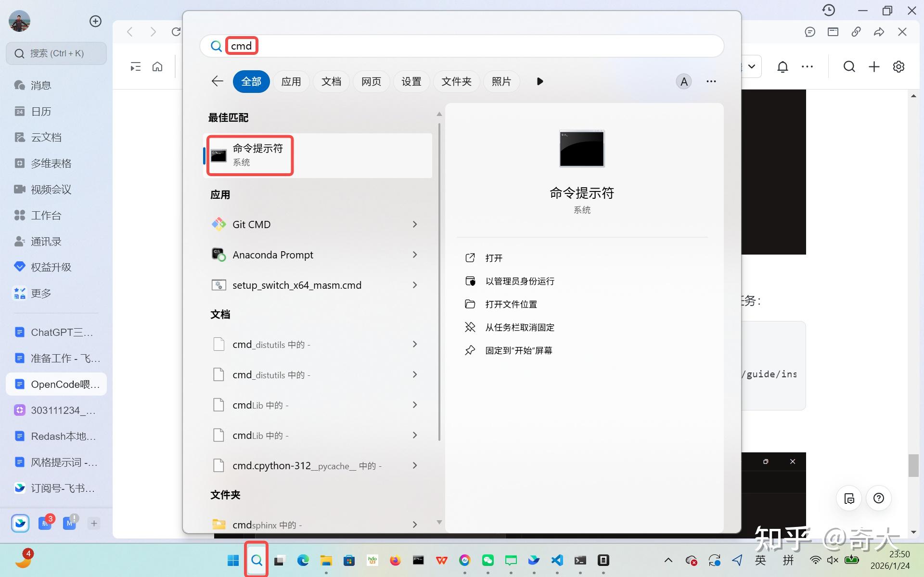Open Firefox from the taskbar
Viewport: 924px width, 577px height.
point(395,560)
